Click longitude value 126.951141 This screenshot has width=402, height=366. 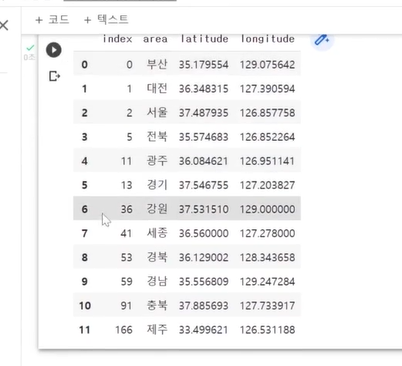[x=267, y=161]
